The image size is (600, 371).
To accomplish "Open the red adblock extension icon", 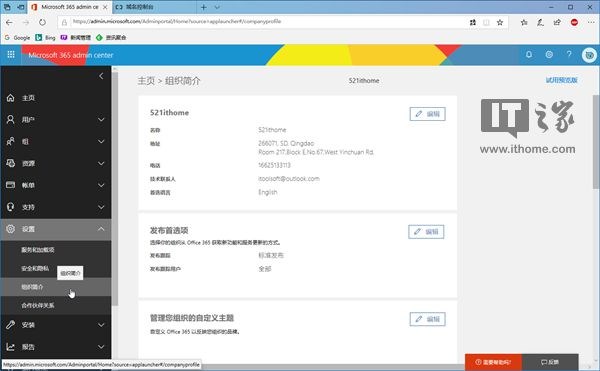I will pos(574,23).
